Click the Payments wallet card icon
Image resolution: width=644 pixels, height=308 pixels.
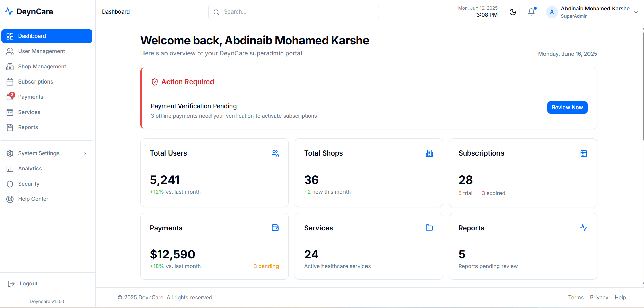tap(275, 228)
